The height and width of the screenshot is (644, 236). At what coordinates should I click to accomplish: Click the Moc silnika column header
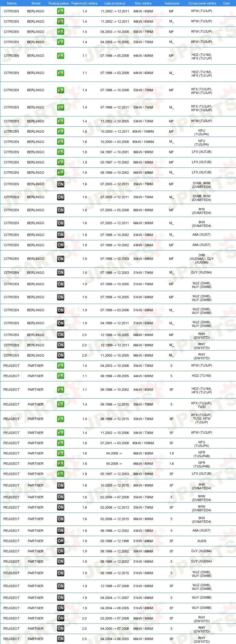[x=143, y=3]
